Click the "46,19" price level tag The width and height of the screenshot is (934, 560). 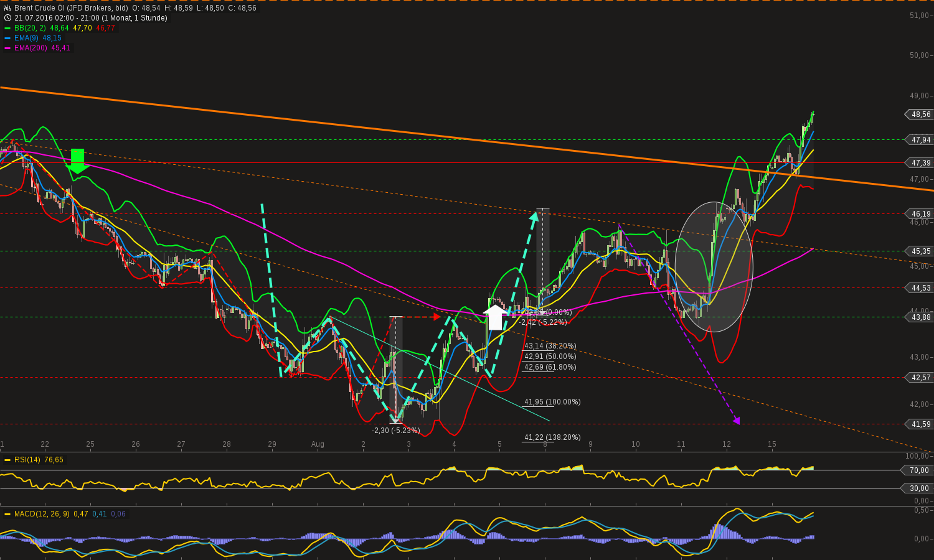tap(919, 214)
